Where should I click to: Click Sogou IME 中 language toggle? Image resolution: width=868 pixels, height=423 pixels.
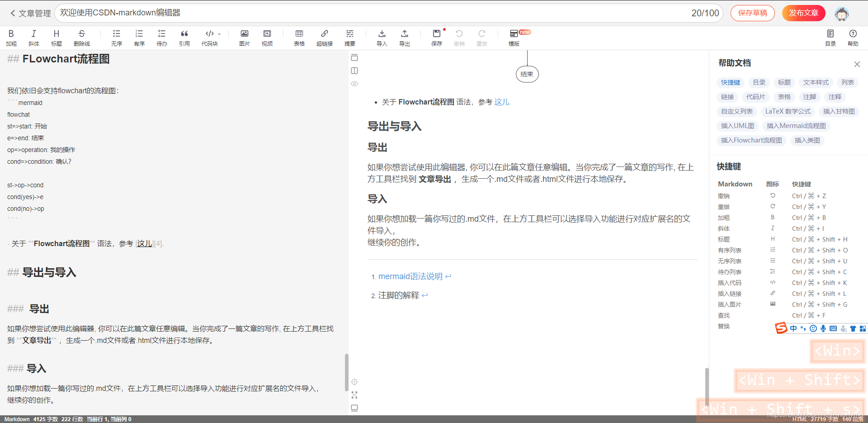[x=793, y=328]
